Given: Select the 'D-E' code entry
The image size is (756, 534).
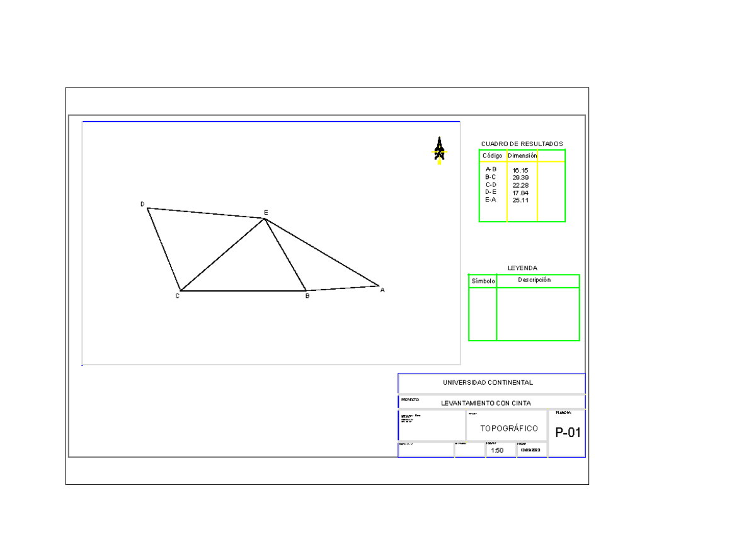Looking at the screenshot, I should click(491, 192).
